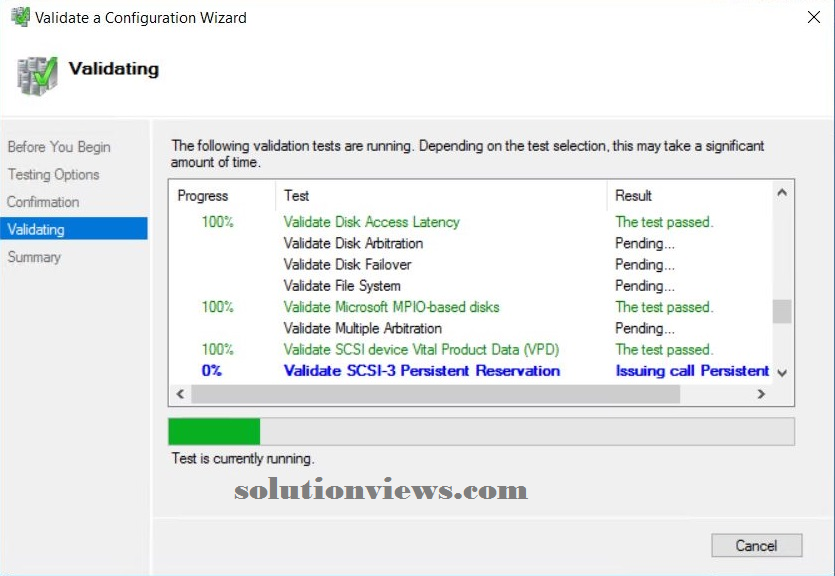Image resolution: width=835 pixels, height=576 pixels.
Task: Click the wizard icon in title bar
Action: [20, 17]
